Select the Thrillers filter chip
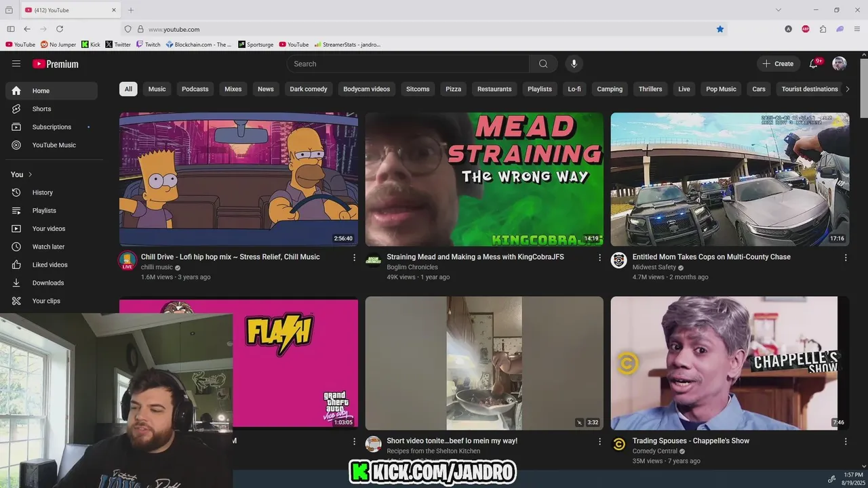This screenshot has width=868, height=488. (x=650, y=89)
